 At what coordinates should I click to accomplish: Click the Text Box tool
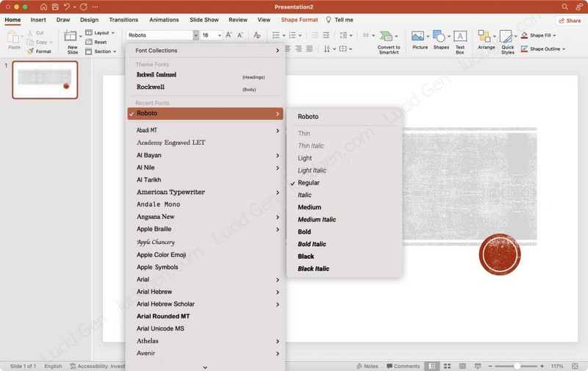(460, 37)
